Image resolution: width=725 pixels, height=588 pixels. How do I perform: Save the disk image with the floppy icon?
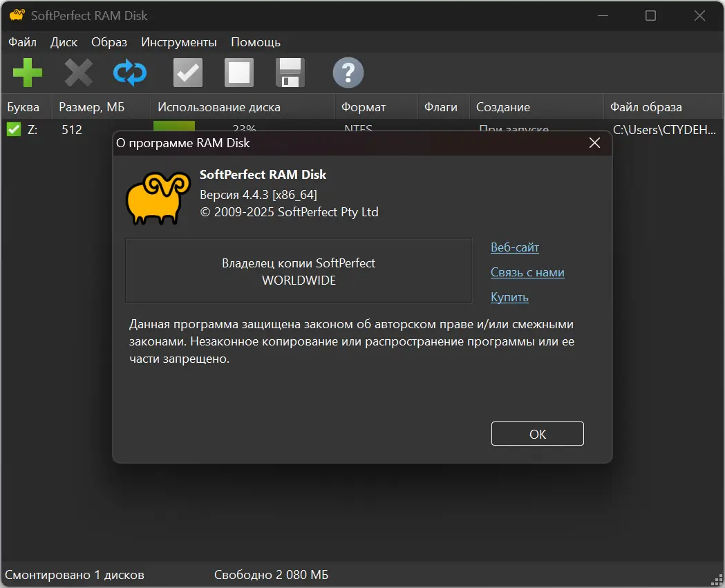[x=290, y=72]
